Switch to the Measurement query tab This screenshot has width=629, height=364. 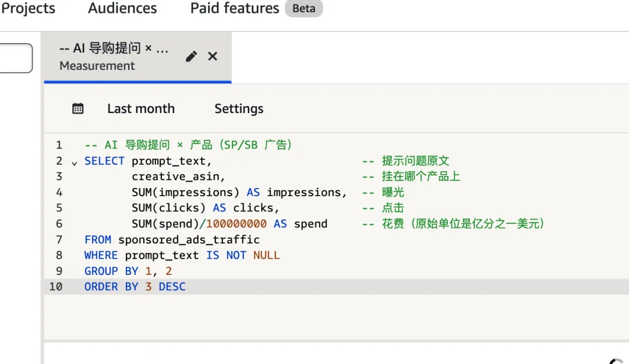(137, 57)
